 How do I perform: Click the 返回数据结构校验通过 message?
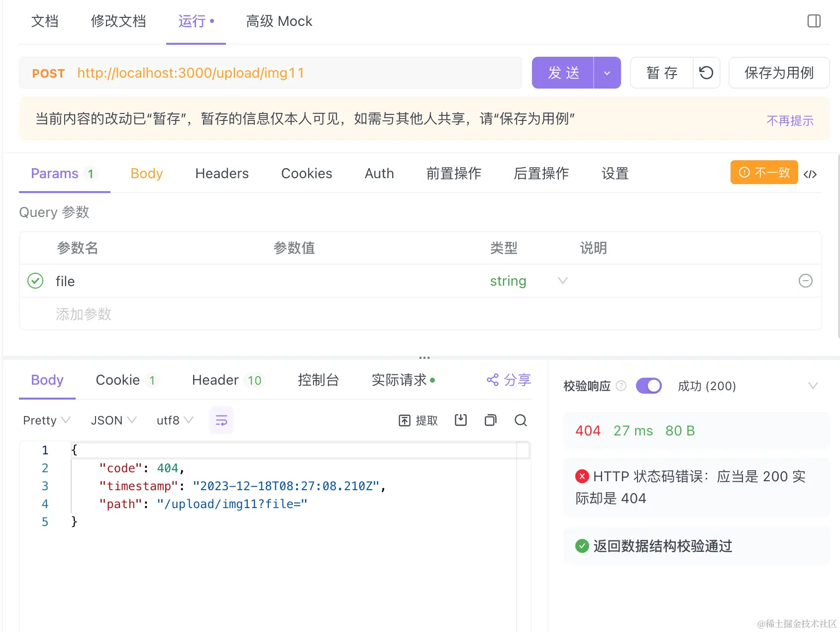pos(663,546)
